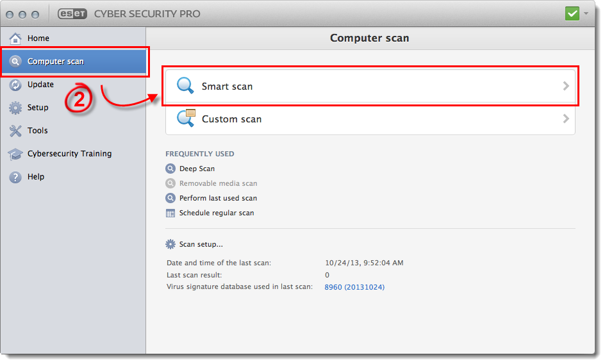This screenshot has width=605, height=364.
Task: Click the ESET logo in title bar
Action: [72, 14]
